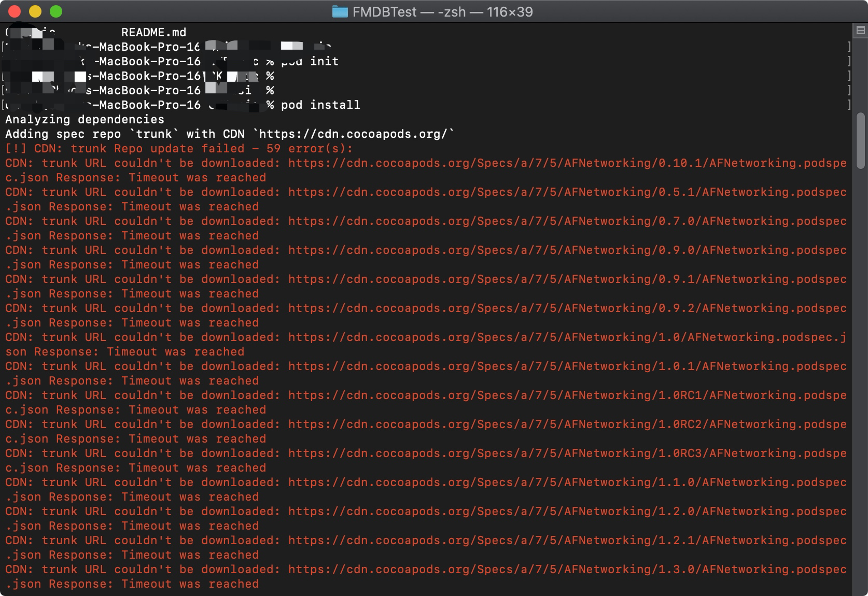Click the FMDBTest window title text

tap(384, 11)
